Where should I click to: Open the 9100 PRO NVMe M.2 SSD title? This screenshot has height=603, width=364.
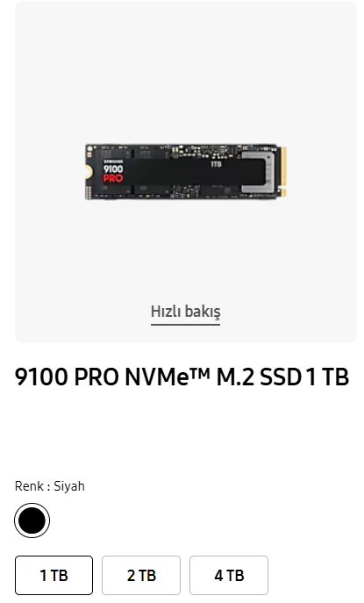coord(182,377)
